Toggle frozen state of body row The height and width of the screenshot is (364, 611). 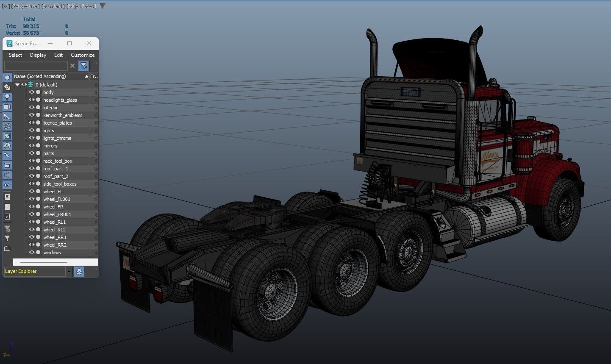[x=96, y=92]
